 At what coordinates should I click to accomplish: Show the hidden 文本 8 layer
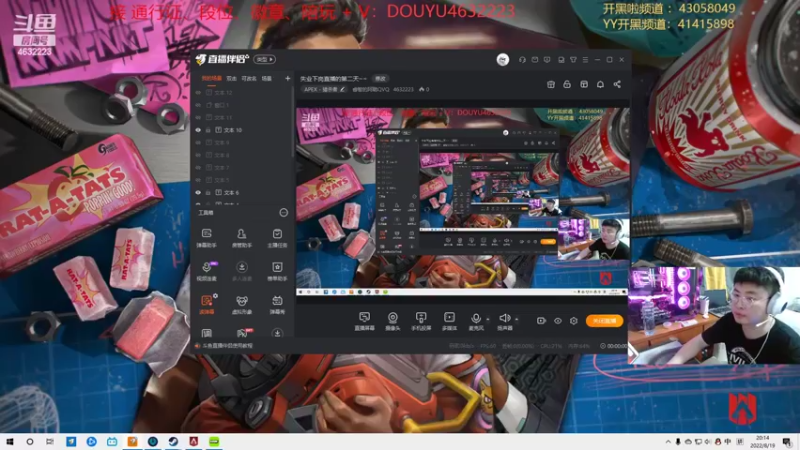tap(198, 155)
